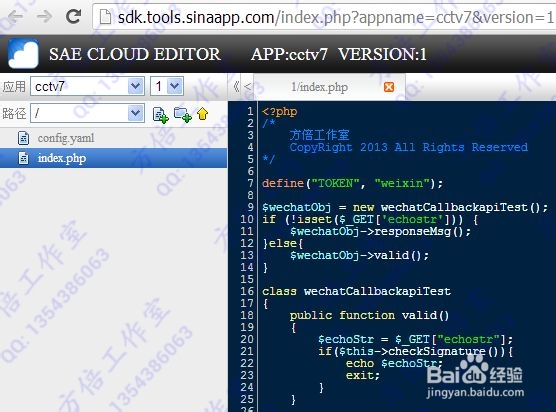
Task: Click the browser forward arrow
Action: click(x=45, y=16)
